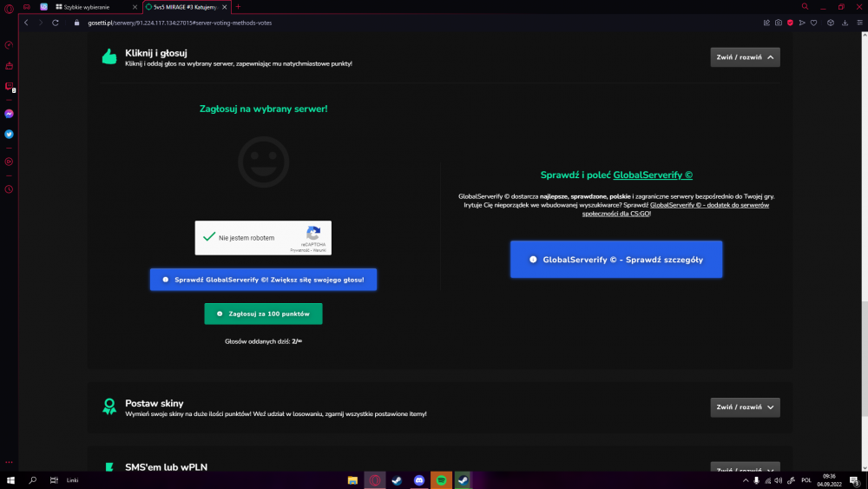Open a new tab with plus button

click(x=239, y=7)
